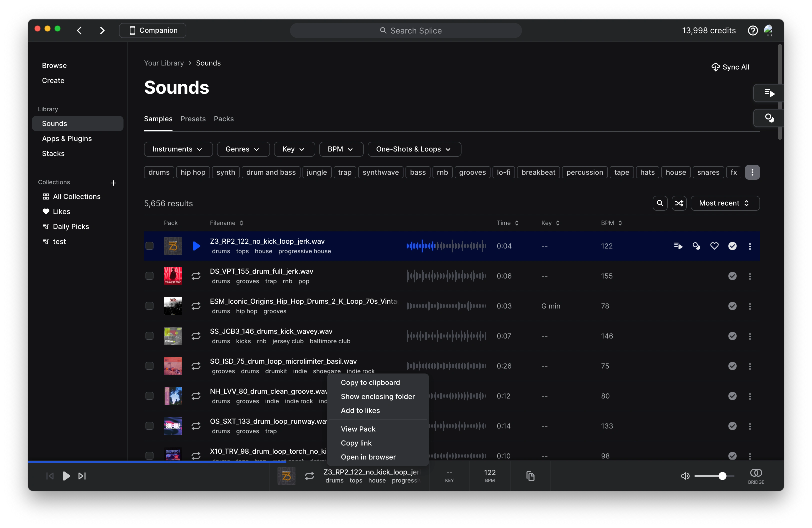
Task: Like the Z3_RP2_122_no_kick_loop_jerk sample
Action: pyautogui.click(x=715, y=245)
